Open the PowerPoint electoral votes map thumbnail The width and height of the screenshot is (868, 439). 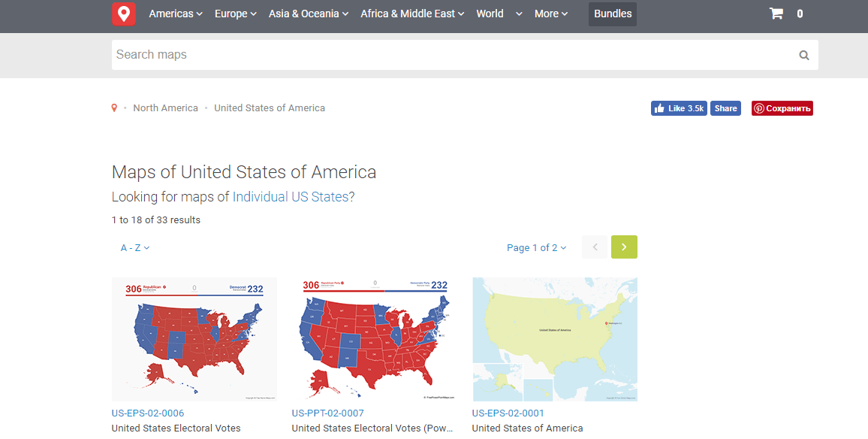tap(374, 339)
